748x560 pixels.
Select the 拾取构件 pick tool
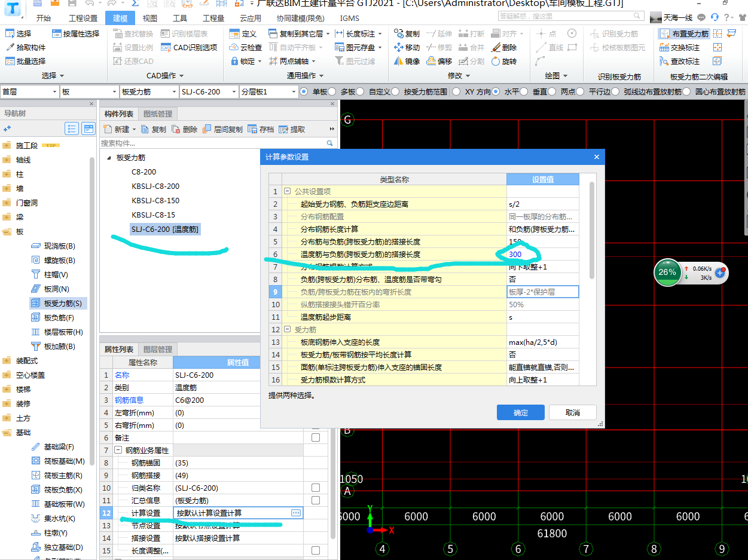[x=26, y=47]
